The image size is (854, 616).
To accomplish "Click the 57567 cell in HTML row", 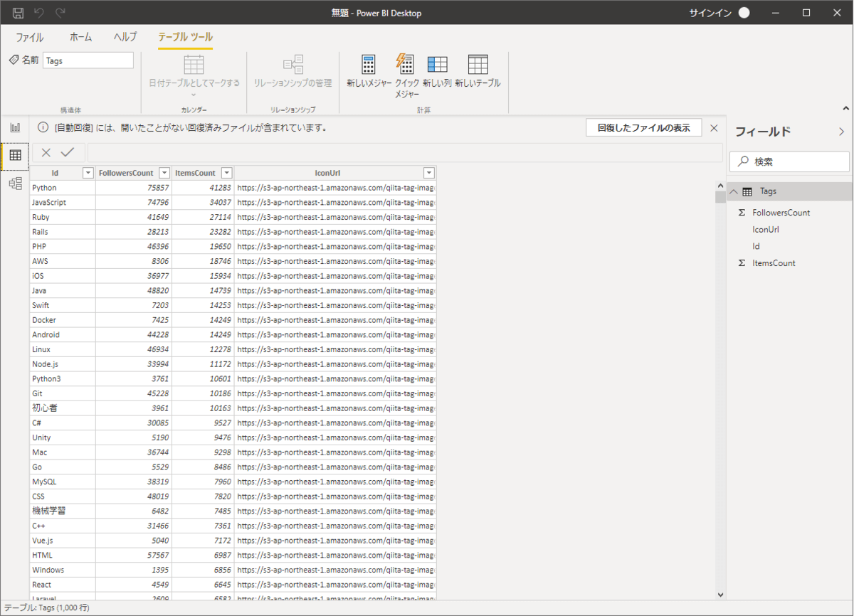I will tap(134, 555).
